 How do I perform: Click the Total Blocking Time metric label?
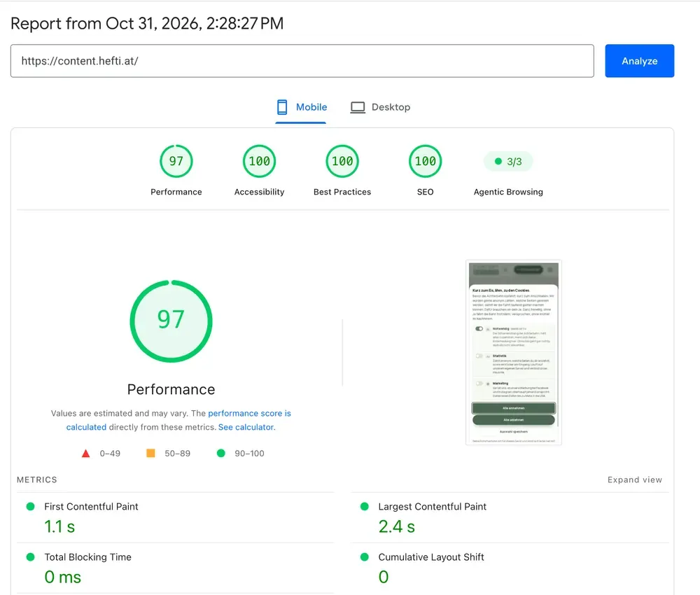point(88,557)
